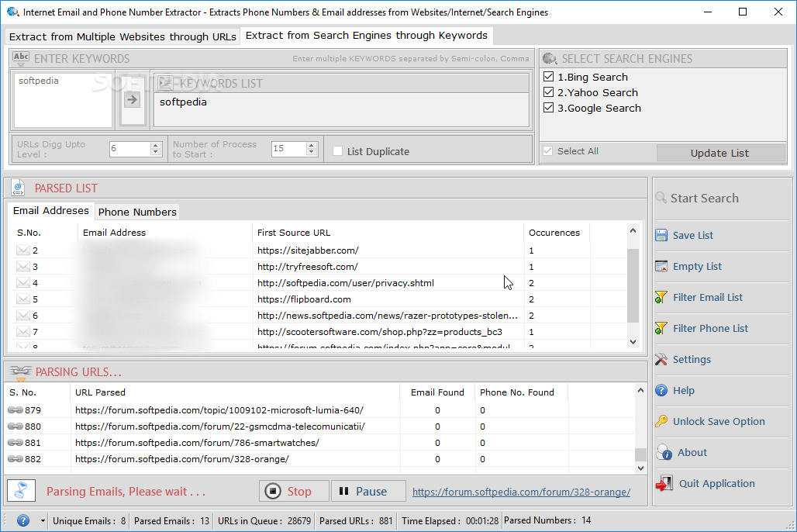The image size is (797, 532).
Task: Click the Filter Phone List funnel icon
Action: click(662, 328)
